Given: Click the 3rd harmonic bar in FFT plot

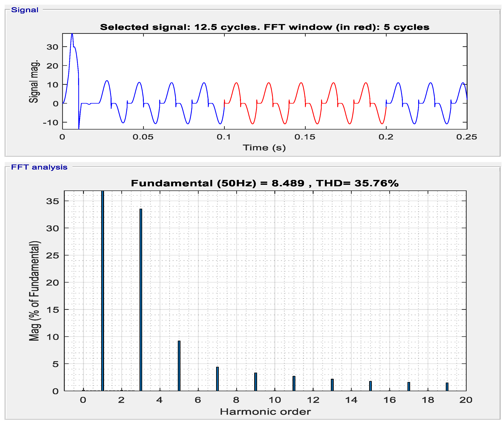Looking at the screenshot, I should 141,299.
